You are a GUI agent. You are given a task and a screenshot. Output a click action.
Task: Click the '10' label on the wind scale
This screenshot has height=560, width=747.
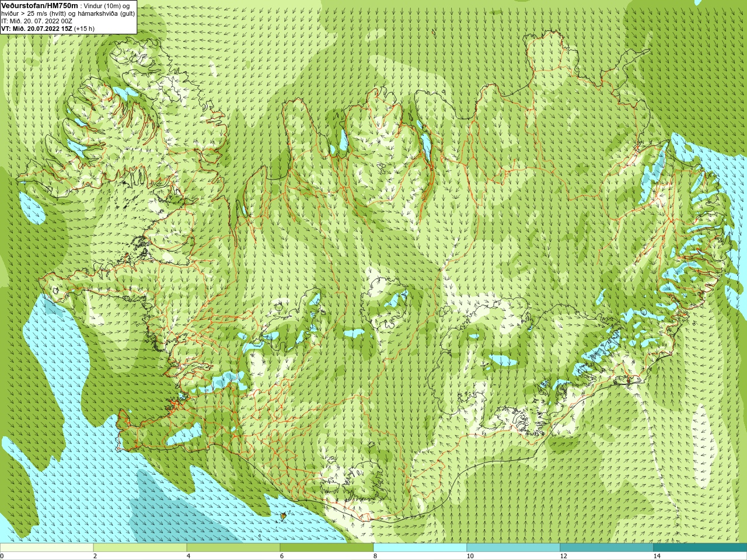pos(470,556)
